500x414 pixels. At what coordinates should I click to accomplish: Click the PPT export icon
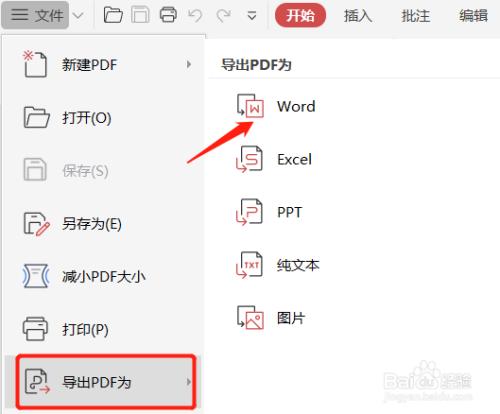point(249,212)
